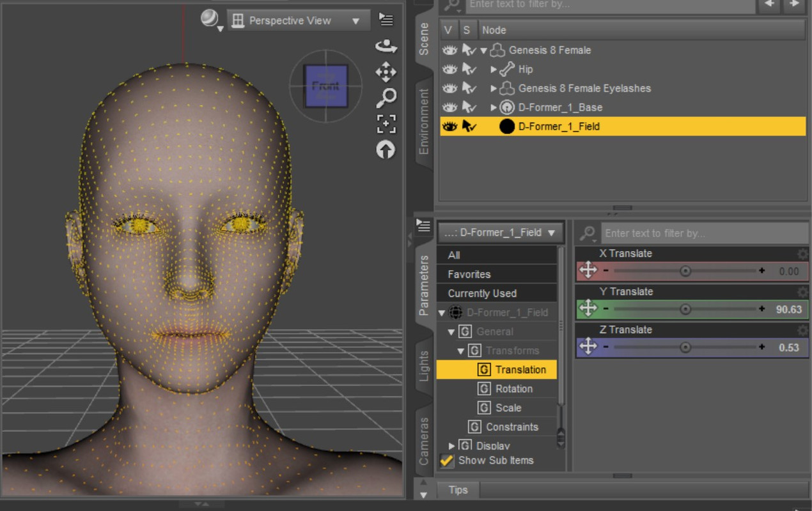Hide Genesis 8 Female Eyelashes
Image resolution: width=812 pixels, height=511 pixels.
tap(450, 88)
